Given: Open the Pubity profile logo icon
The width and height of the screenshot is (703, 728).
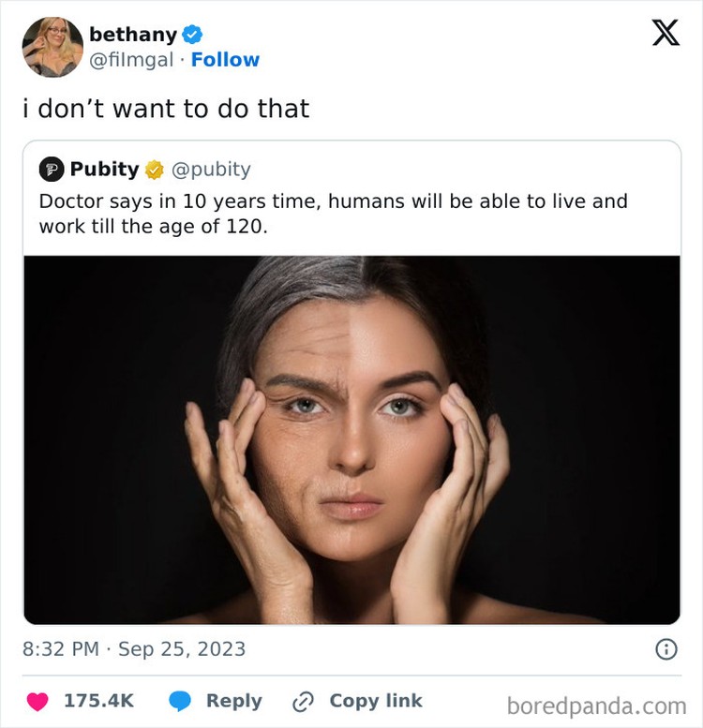Looking at the screenshot, I should coord(51,169).
